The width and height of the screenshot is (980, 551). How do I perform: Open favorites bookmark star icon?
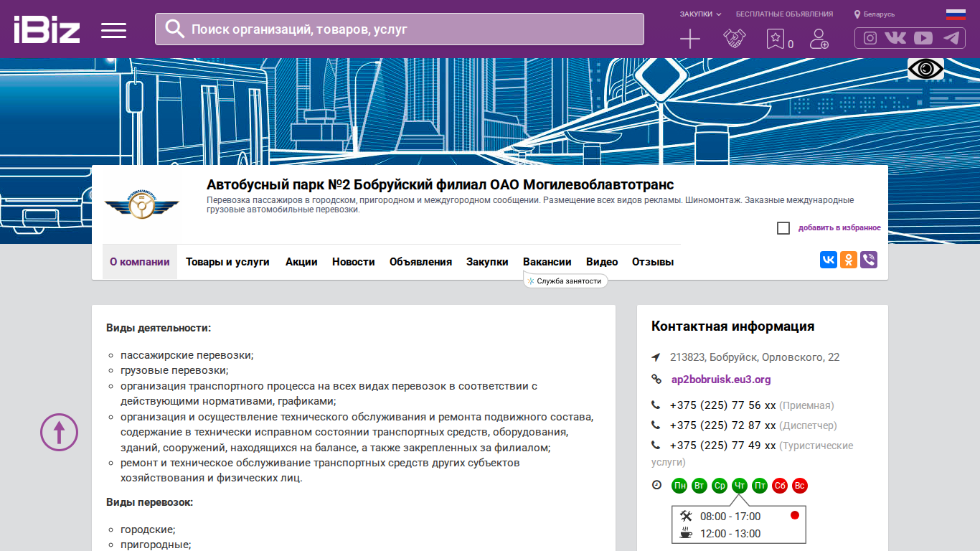click(775, 39)
